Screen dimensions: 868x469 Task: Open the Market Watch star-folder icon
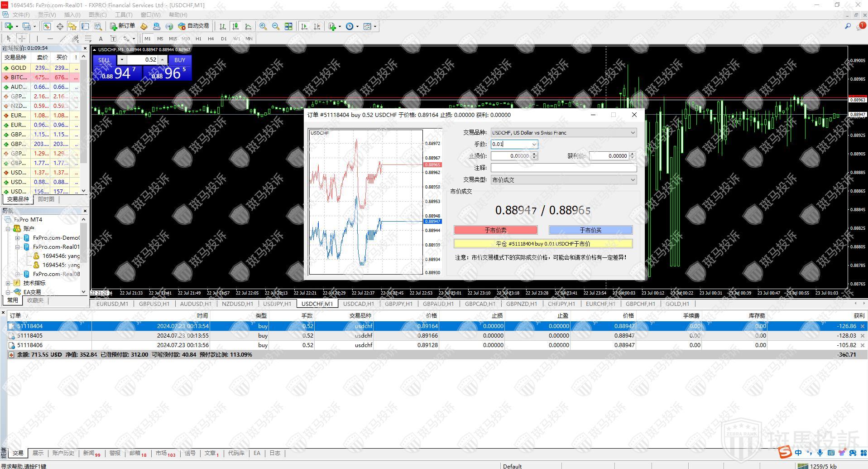(72, 26)
